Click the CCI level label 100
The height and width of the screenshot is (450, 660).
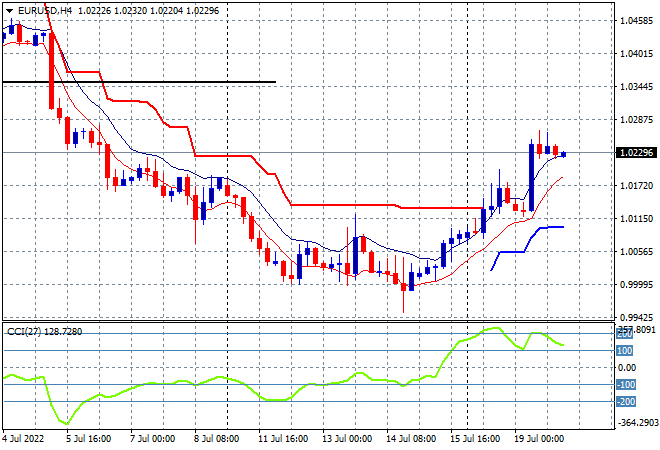[625, 351]
